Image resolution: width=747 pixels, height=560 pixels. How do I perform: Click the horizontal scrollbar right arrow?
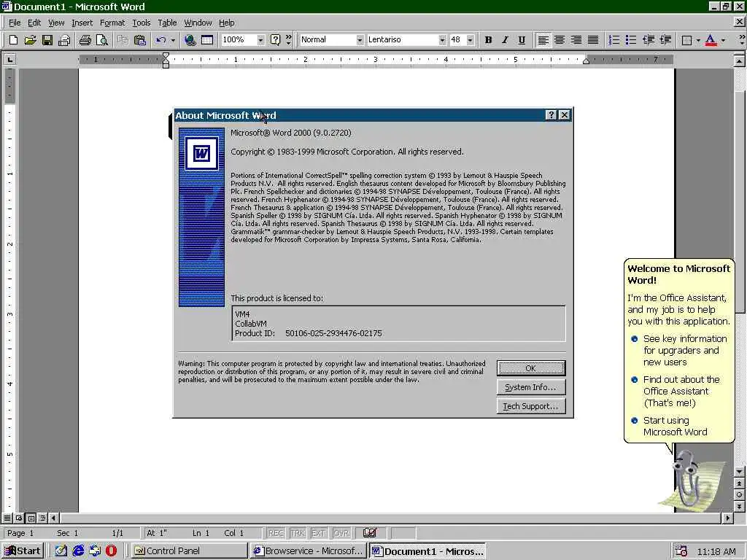[x=727, y=518]
